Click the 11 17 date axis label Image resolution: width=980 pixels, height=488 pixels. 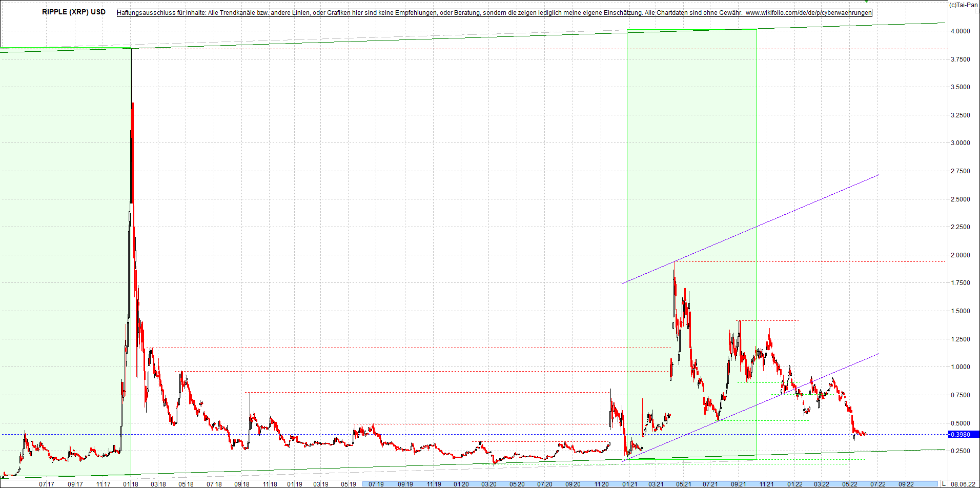point(103,484)
